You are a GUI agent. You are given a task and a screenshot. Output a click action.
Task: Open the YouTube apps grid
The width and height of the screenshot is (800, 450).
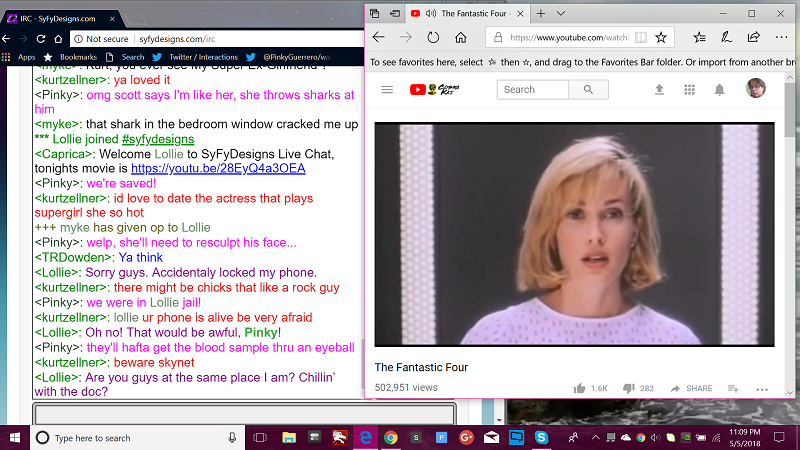(689, 90)
